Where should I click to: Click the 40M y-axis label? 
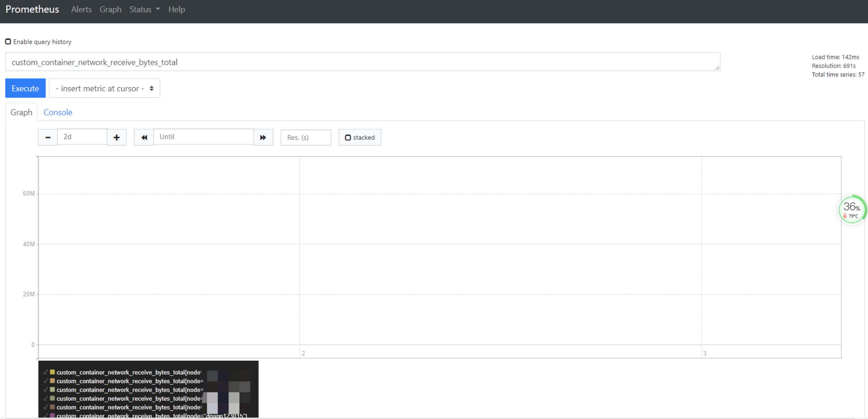click(x=29, y=244)
